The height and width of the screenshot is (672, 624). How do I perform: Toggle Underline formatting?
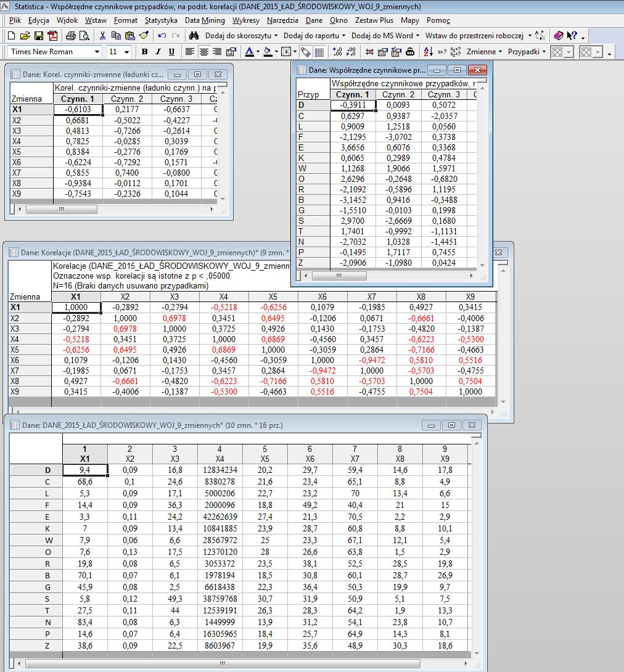(x=171, y=52)
